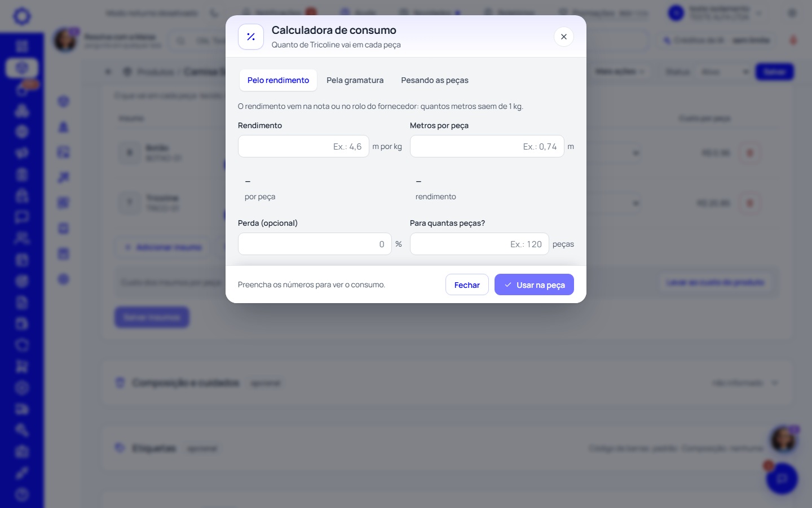Screen dimensions: 812x508
Task: Click the Usar na peça button
Action: (x=534, y=284)
